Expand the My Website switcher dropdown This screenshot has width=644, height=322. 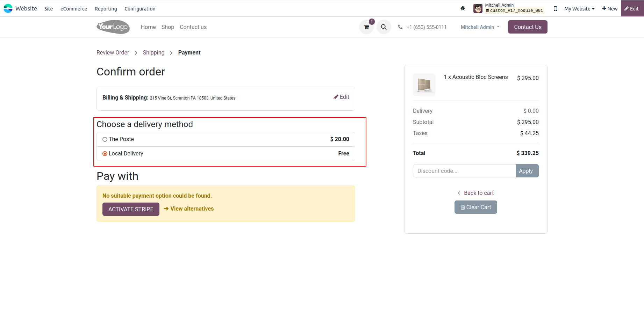pyautogui.click(x=579, y=9)
